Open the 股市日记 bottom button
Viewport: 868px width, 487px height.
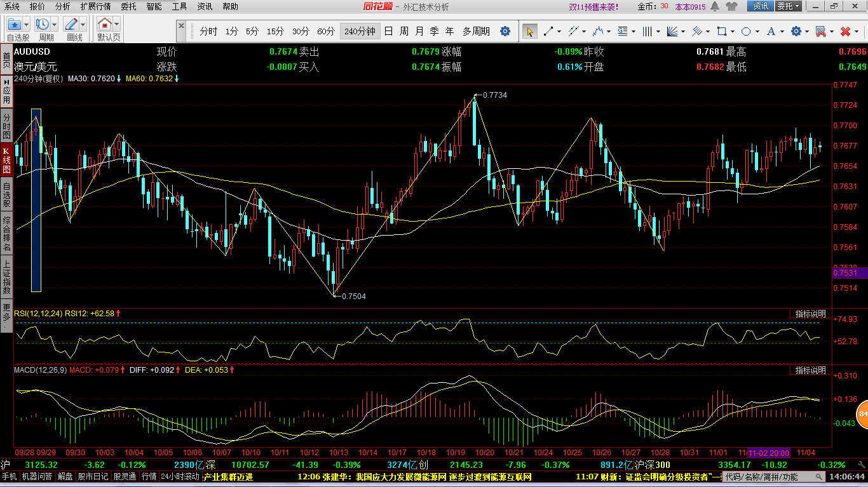[x=93, y=476]
